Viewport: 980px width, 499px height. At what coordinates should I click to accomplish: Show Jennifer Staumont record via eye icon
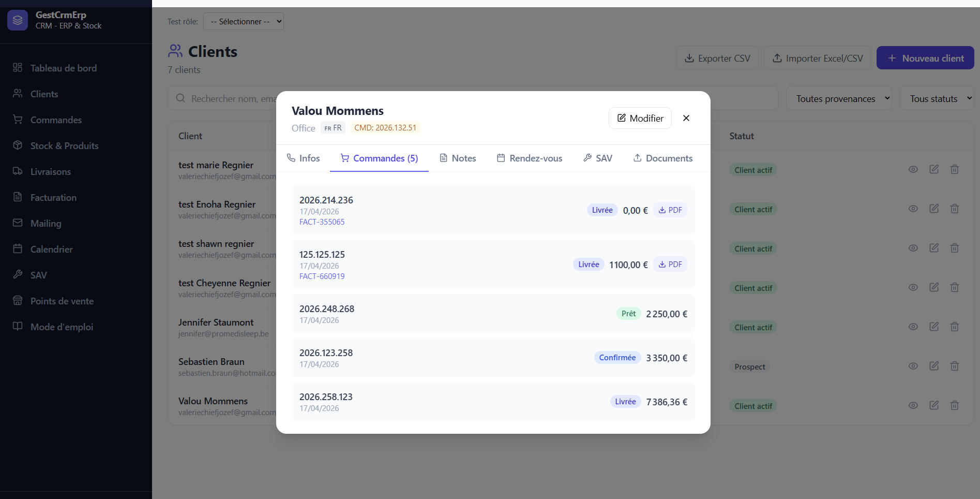[x=913, y=327]
